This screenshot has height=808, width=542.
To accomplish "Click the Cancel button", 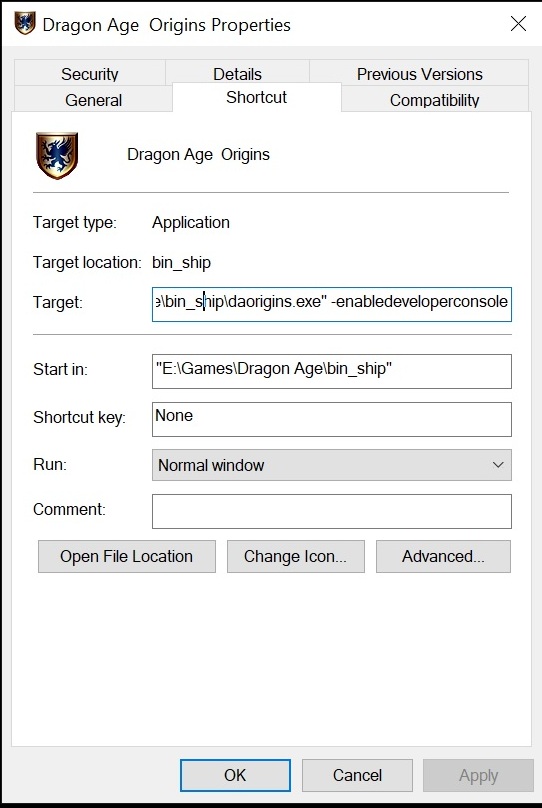I will pos(357,775).
